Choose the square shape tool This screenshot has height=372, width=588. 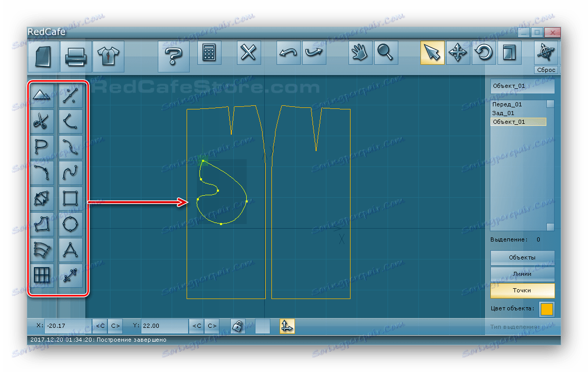coord(70,198)
